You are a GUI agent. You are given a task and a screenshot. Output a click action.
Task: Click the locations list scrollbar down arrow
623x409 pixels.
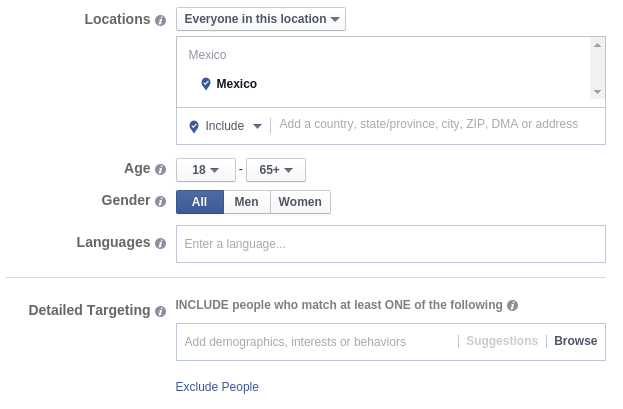pyautogui.click(x=597, y=92)
